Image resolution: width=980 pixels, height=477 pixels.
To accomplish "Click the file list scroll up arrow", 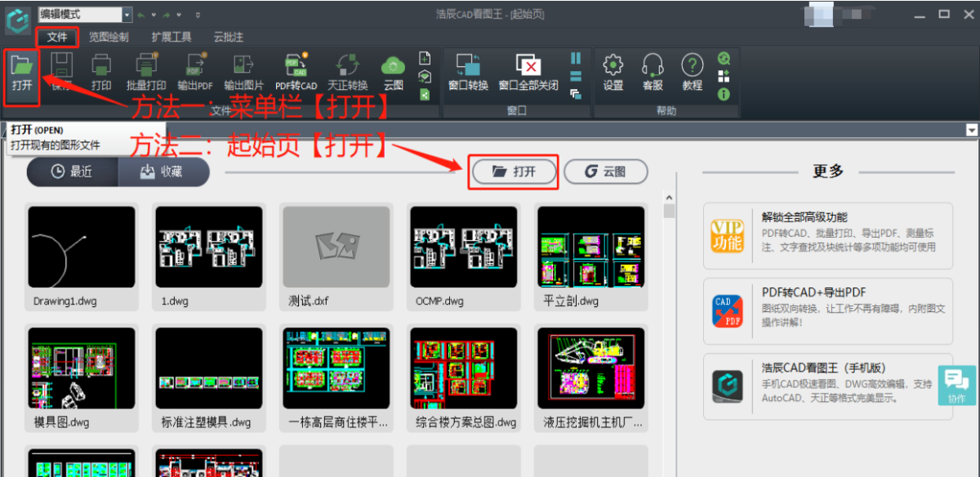I will [x=669, y=198].
